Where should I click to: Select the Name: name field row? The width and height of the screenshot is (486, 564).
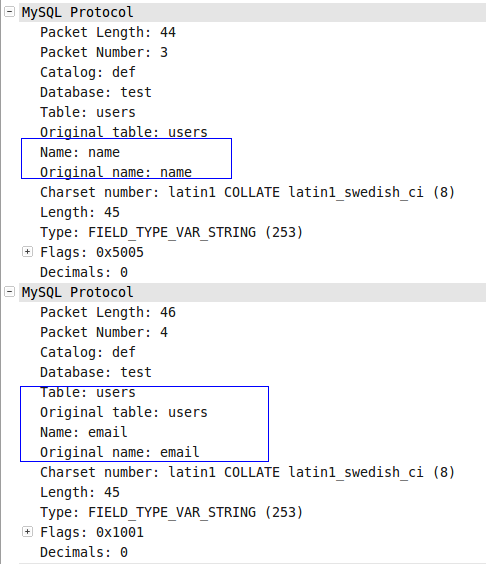pyautogui.click(x=80, y=152)
